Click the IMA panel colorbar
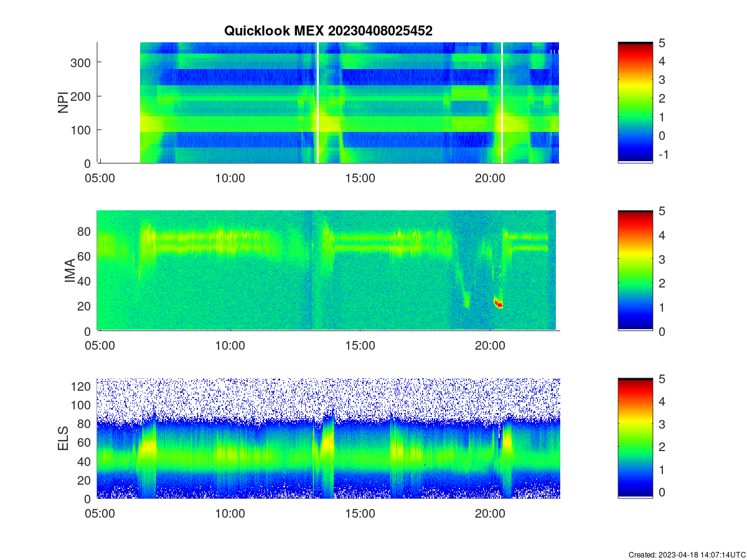This screenshot has width=747, height=560. tap(635, 271)
